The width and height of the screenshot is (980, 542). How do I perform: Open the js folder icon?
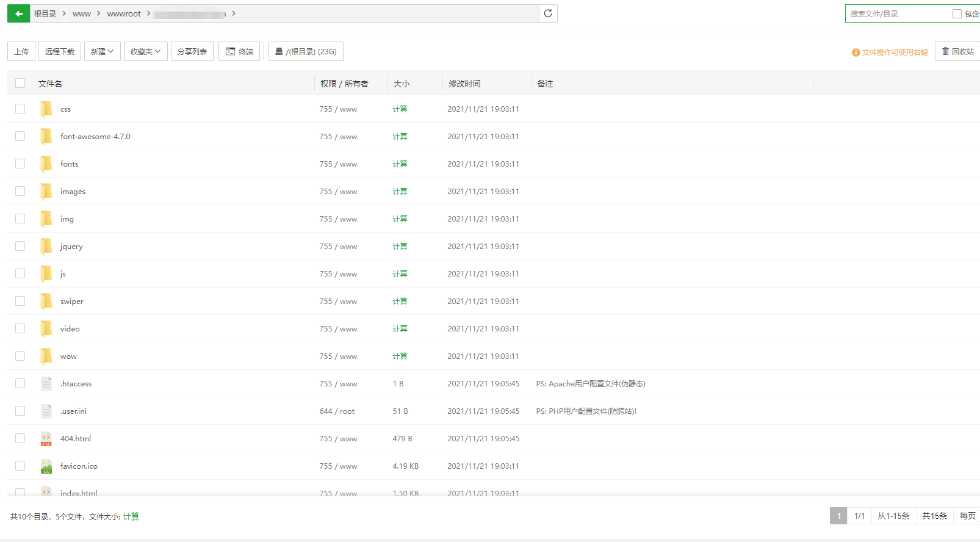coord(46,273)
